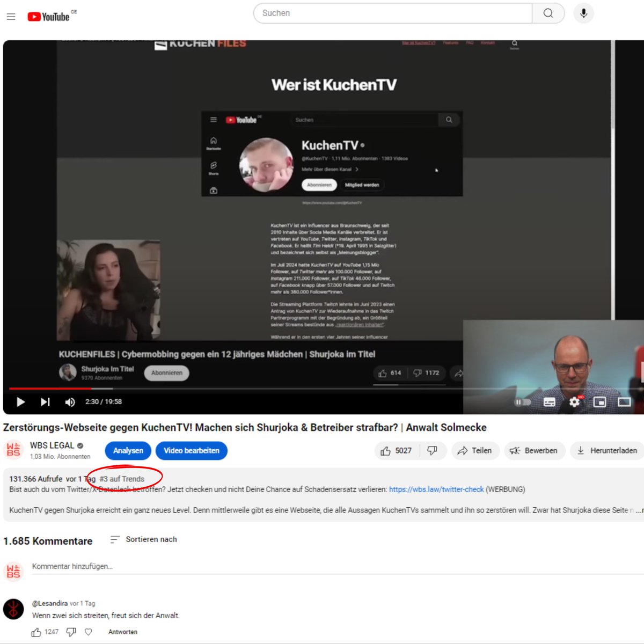Reply to comment with Antworten
Screen dimensions: 644x644
123,632
